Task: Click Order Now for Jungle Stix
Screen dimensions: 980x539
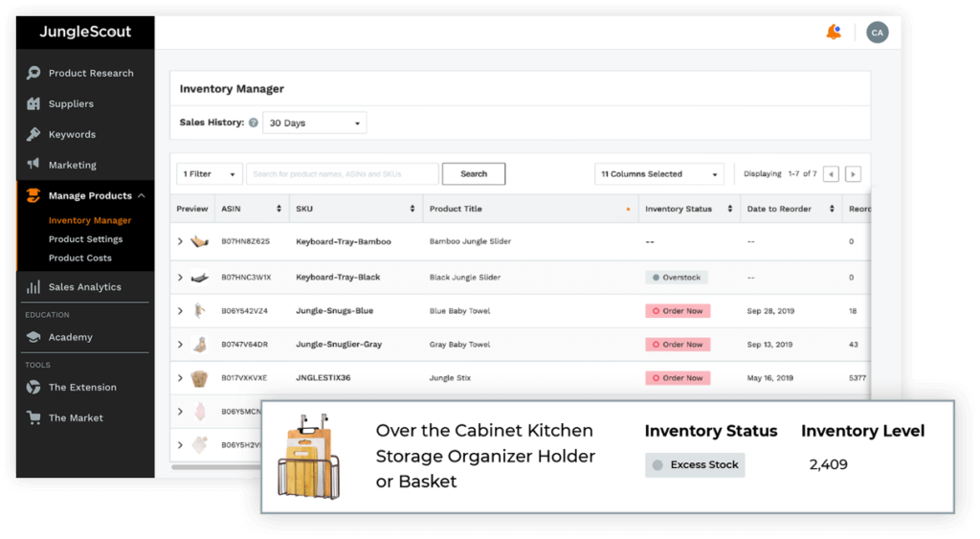Action: (678, 377)
